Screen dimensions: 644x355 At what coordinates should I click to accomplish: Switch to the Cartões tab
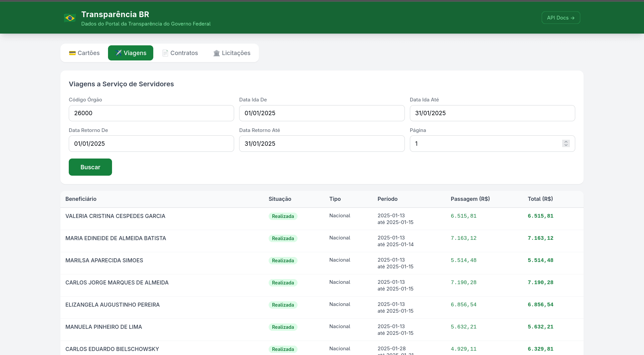(x=84, y=53)
